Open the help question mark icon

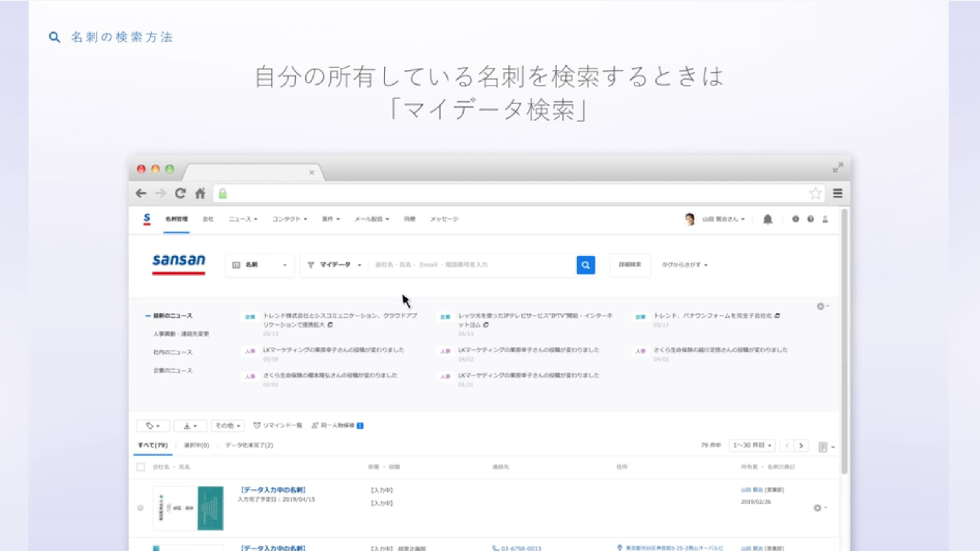810,219
